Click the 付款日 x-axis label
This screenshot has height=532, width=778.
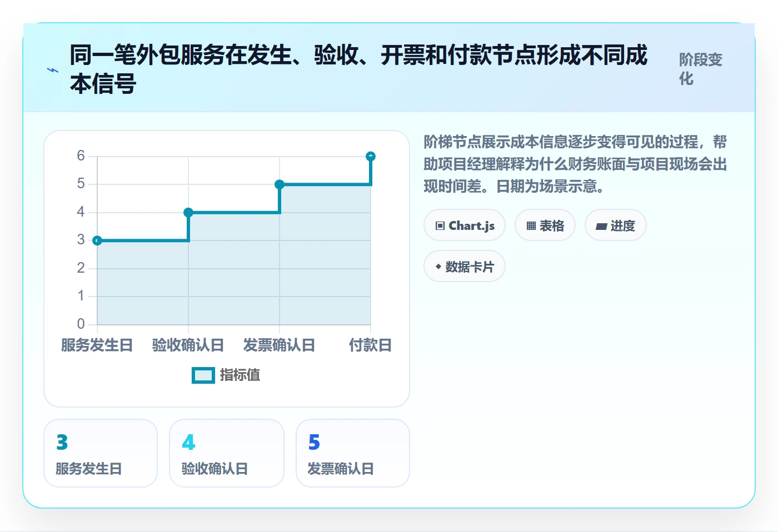coord(371,345)
